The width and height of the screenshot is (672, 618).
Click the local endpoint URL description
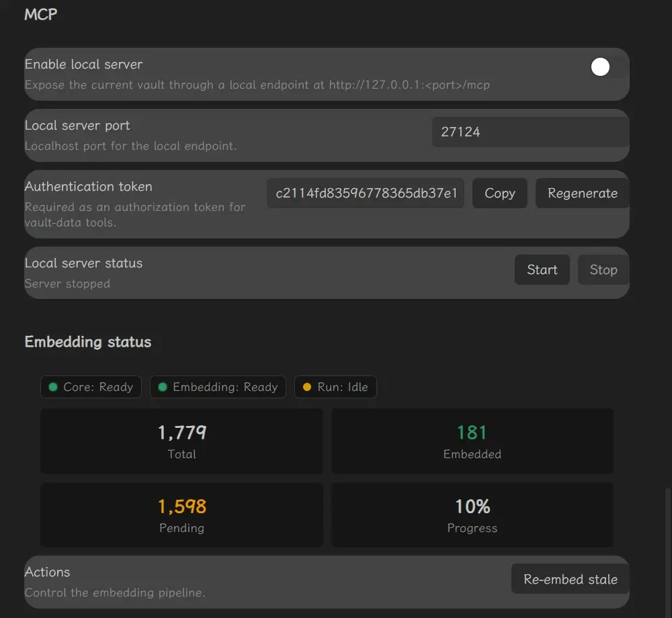[257, 85]
